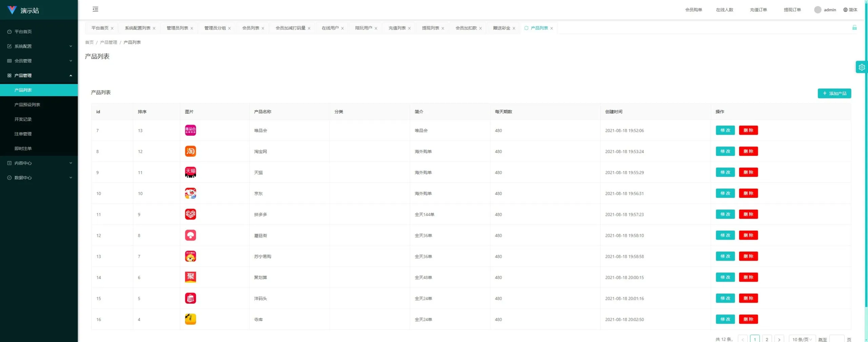868x342 pixels.
Task: Click the language globe icon
Action: coord(845,10)
